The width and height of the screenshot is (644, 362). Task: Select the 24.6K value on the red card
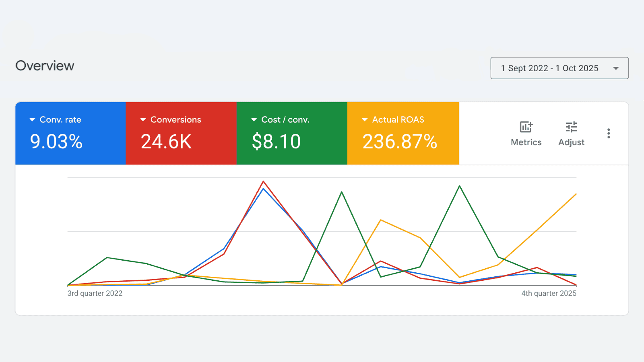[166, 142]
